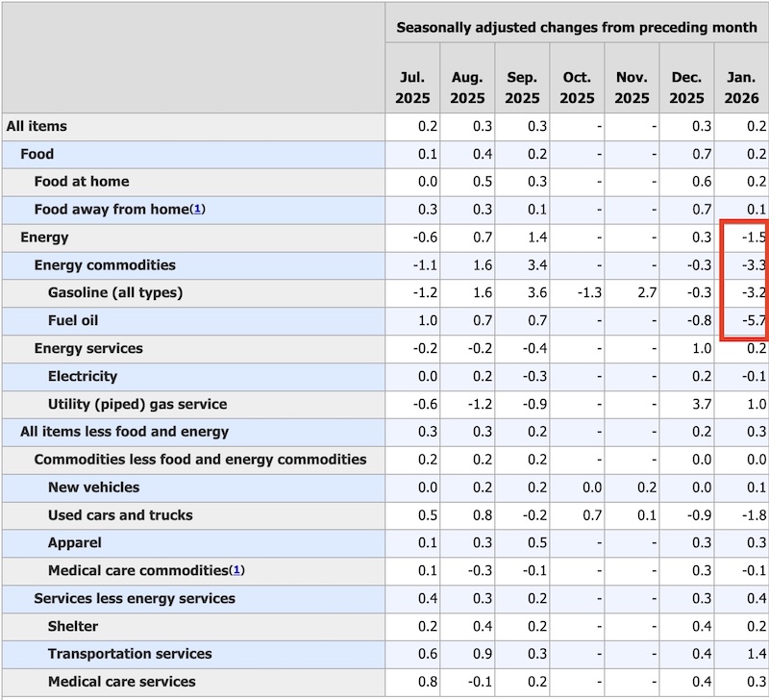This screenshot has width=769, height=700.
Task: Select the "Apparel" row label
Action: click(74, 543)
